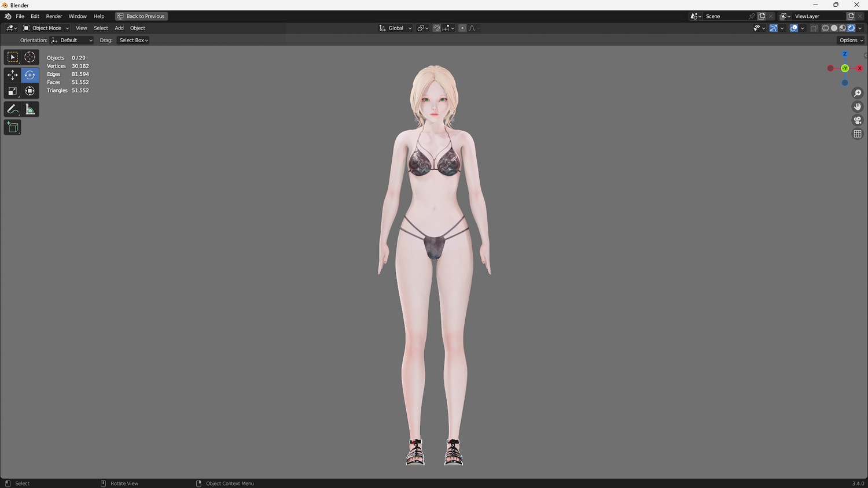Click the red X axis gizmo ball
This screenshot has height=488, width=868.
coord(859,68)
